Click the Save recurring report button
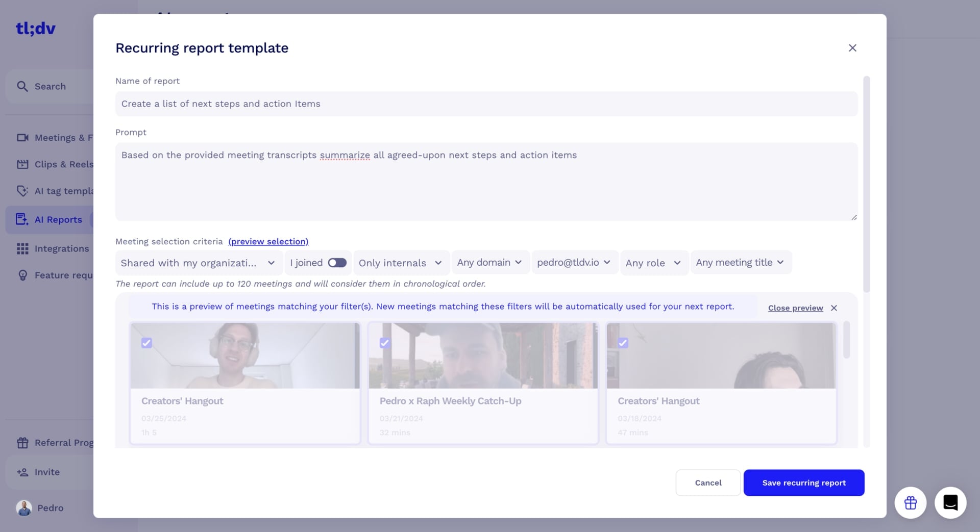 click(804, 483)
